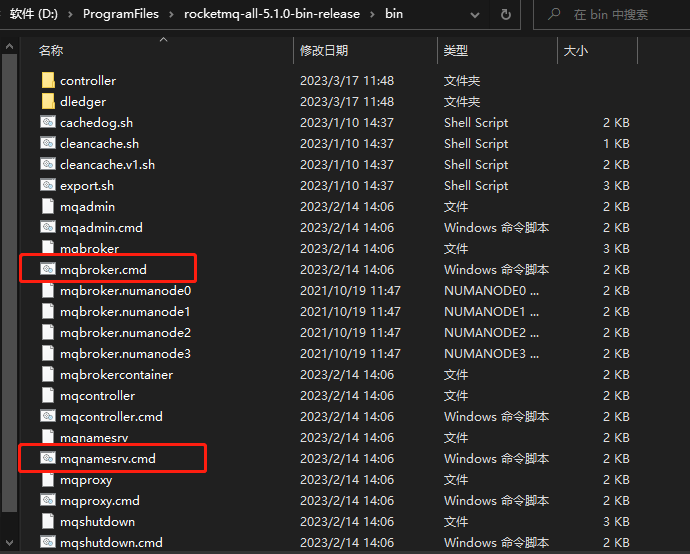Screen dimensions: 690x554
Task: Select the cleancache.v1.sh file icon
Action: point(48,164)
